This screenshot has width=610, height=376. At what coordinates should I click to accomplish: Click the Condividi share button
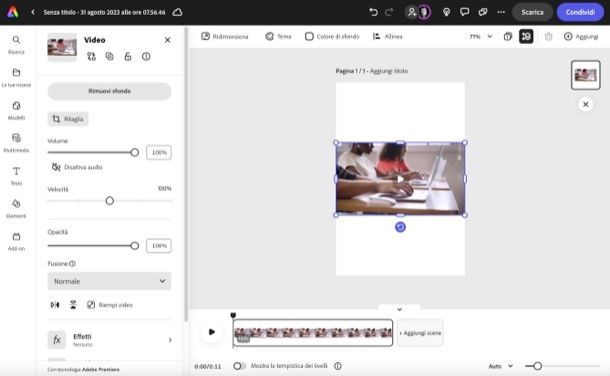coord(580,12)
